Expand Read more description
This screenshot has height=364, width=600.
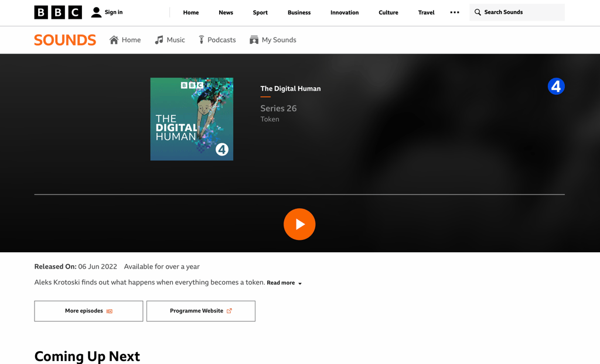[x=284, y=283]
